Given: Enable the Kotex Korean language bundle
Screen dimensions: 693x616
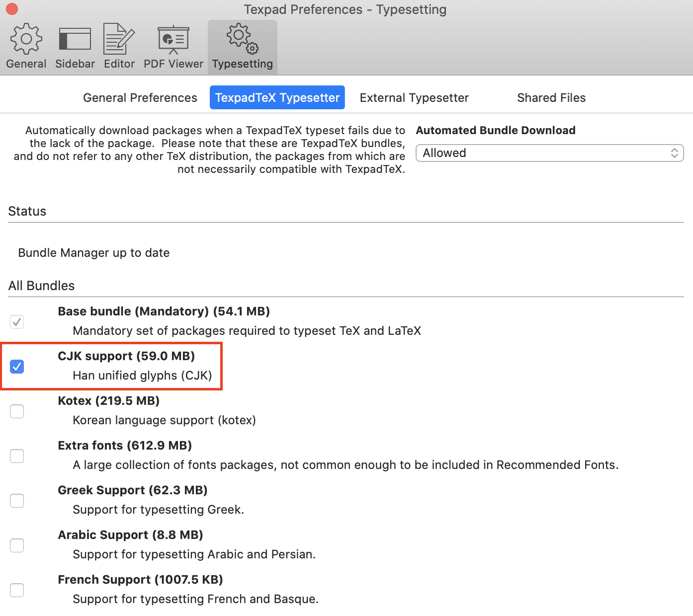Looking at the screenshot, I should pos(17,411).
